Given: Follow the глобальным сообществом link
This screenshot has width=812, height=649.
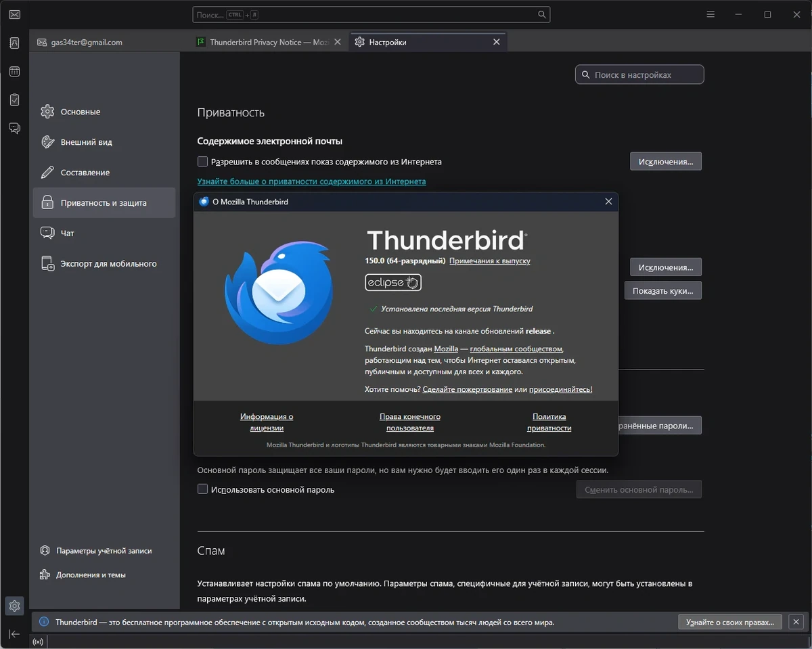Looking at the screenshot, I should (516, 349).
